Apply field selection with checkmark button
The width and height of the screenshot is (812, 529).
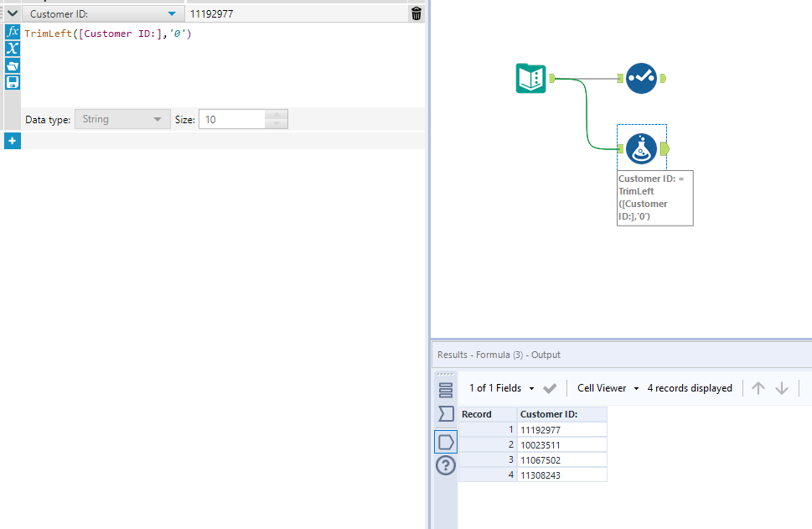(550, 388)
